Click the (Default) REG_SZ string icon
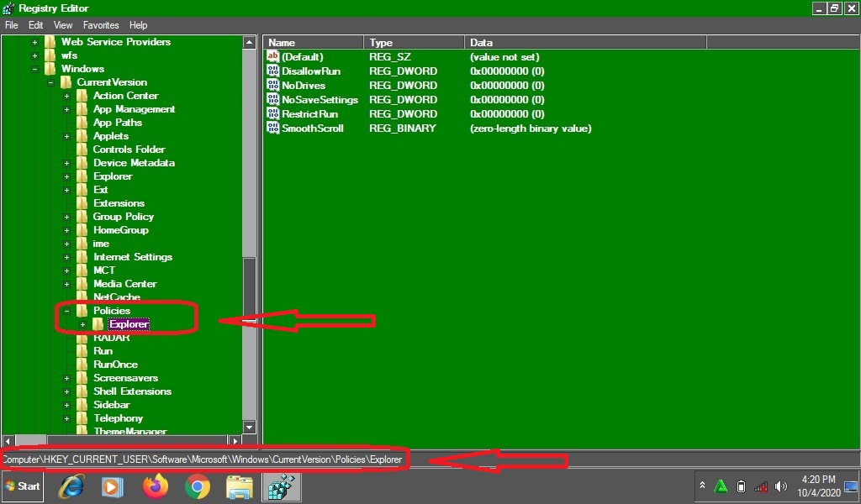The height and width of the screenshot is (504, 861). (x=272, y=56)
